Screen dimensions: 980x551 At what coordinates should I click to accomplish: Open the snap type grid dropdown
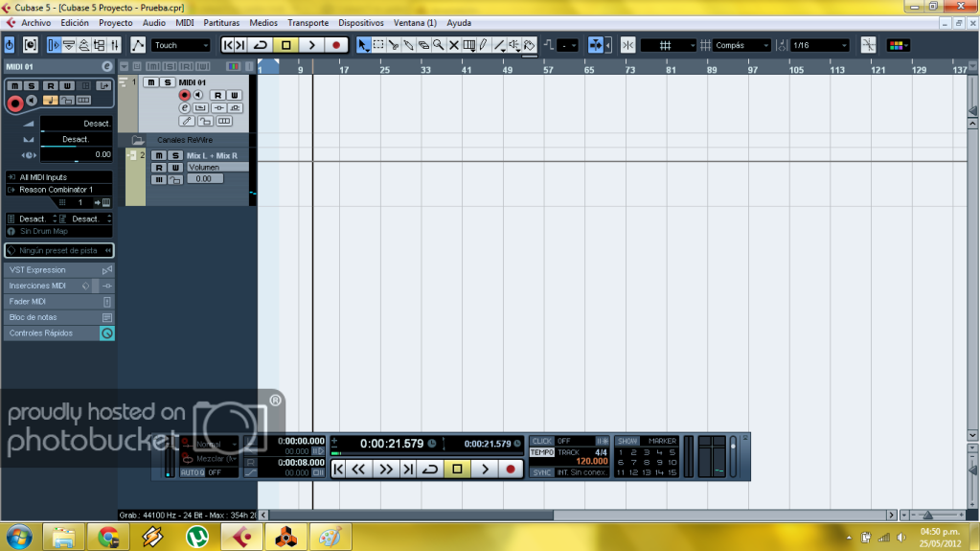[x=668, y=45]
